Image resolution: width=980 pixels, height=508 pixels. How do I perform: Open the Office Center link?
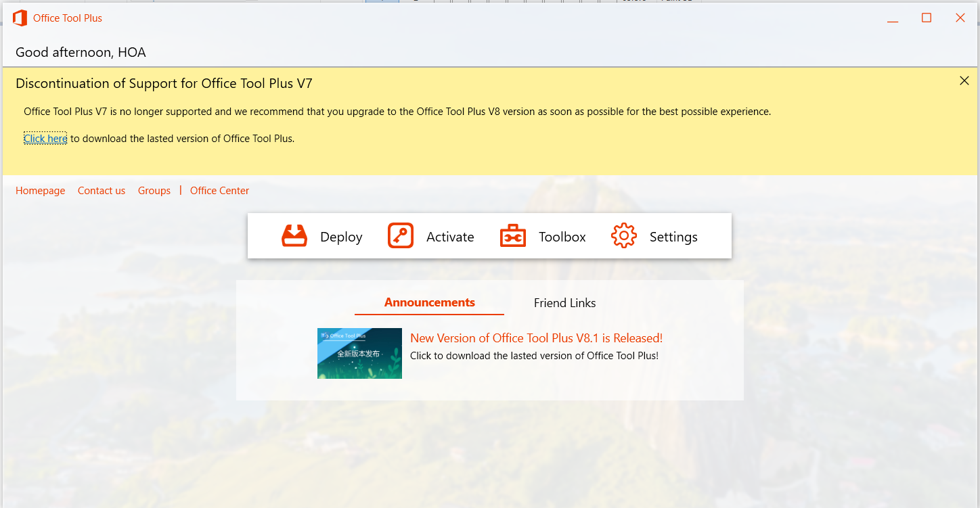pos(219,191)
